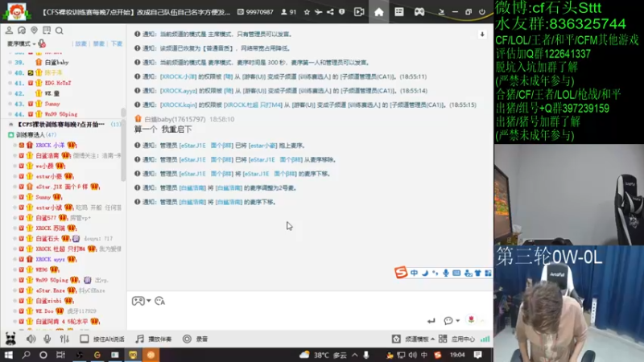Click the share channel icon
The height and width of the screenshot is (362, 644).
[x=330, y=12]
